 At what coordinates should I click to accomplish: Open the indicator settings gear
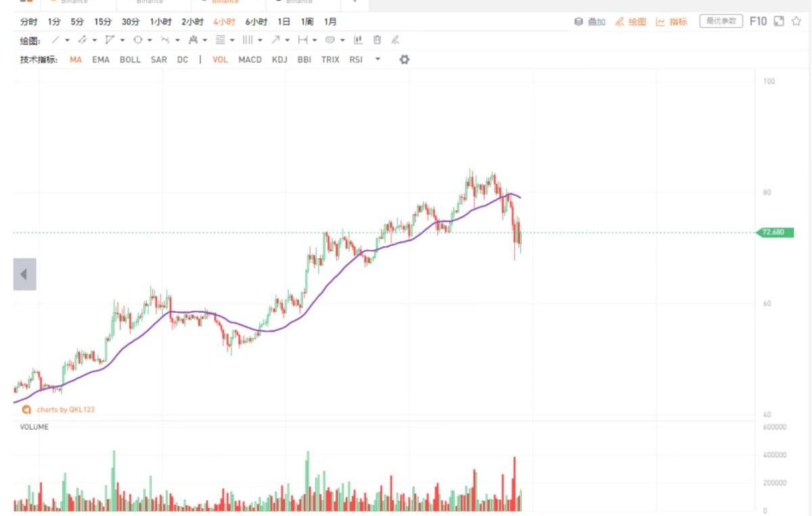click(405, 60)
